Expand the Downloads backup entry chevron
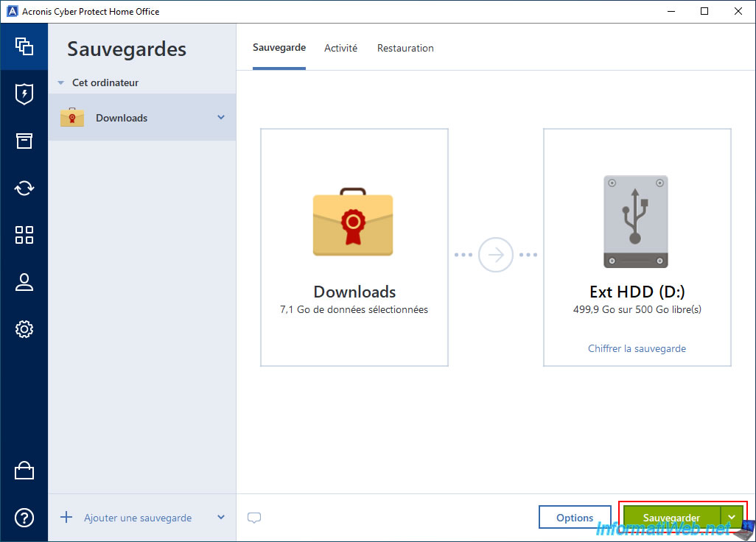Image resolution: width=756 pixels, height=542 pixels. point(221,117)
